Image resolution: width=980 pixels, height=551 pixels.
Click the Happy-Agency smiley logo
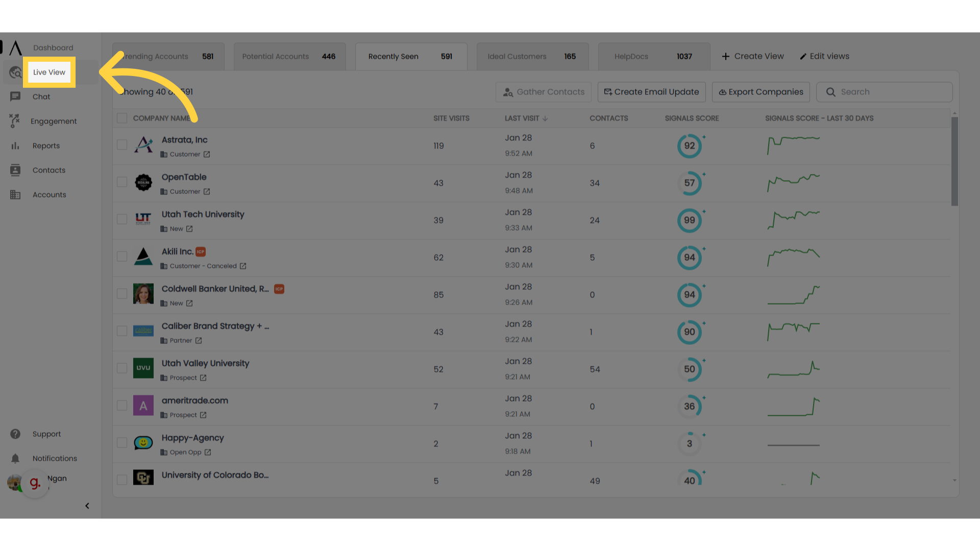143,442
